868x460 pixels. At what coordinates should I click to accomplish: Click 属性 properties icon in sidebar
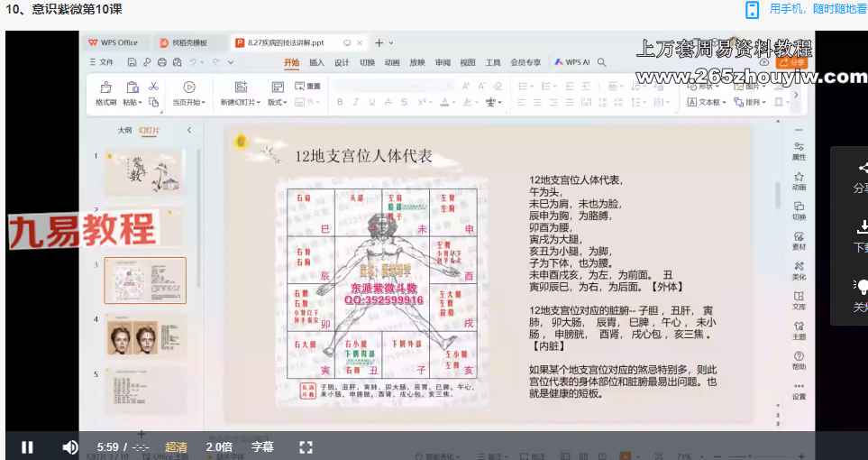[x=799, y=151]
